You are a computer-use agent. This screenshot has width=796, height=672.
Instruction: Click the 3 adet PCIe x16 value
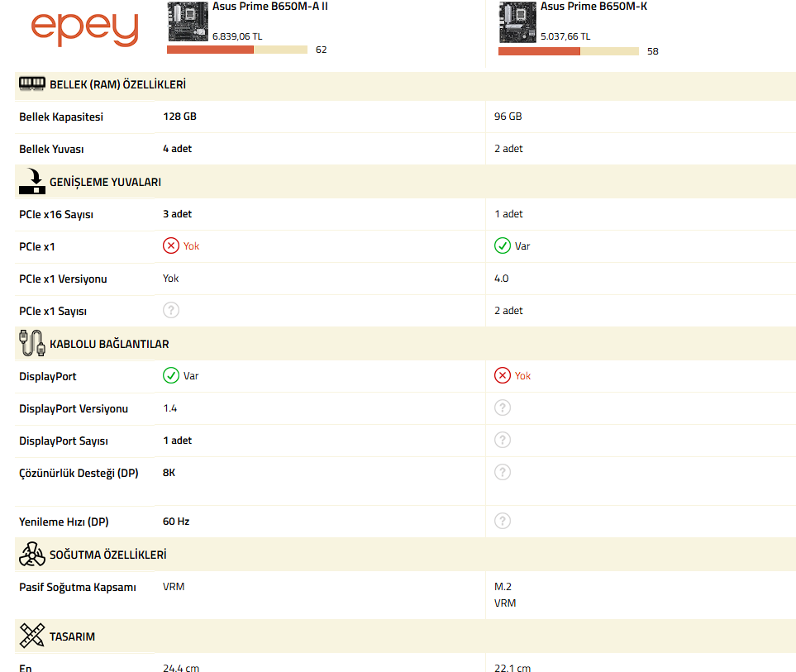(x=177, y=214)
